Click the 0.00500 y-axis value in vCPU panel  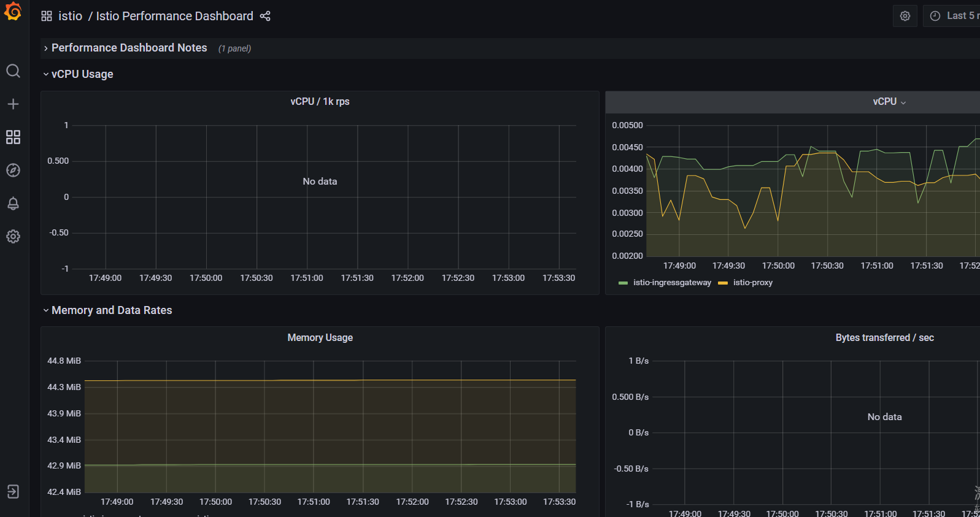[627, 125]
